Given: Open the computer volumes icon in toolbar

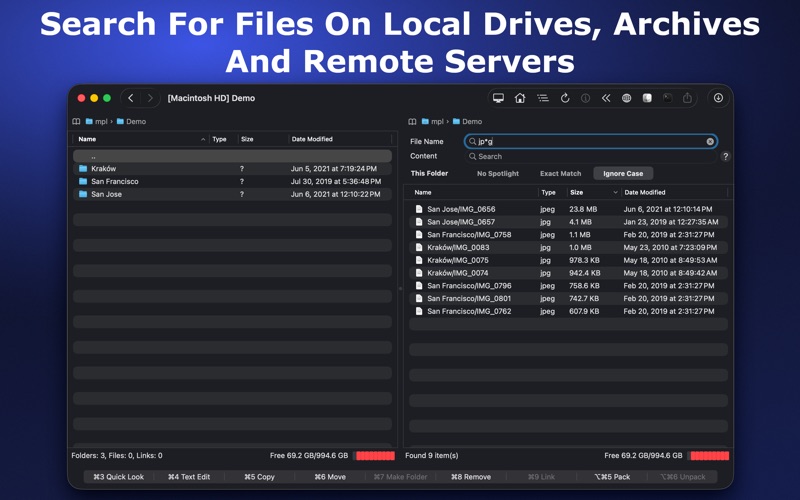Looking at the screenshot, I should click(498, 98).
